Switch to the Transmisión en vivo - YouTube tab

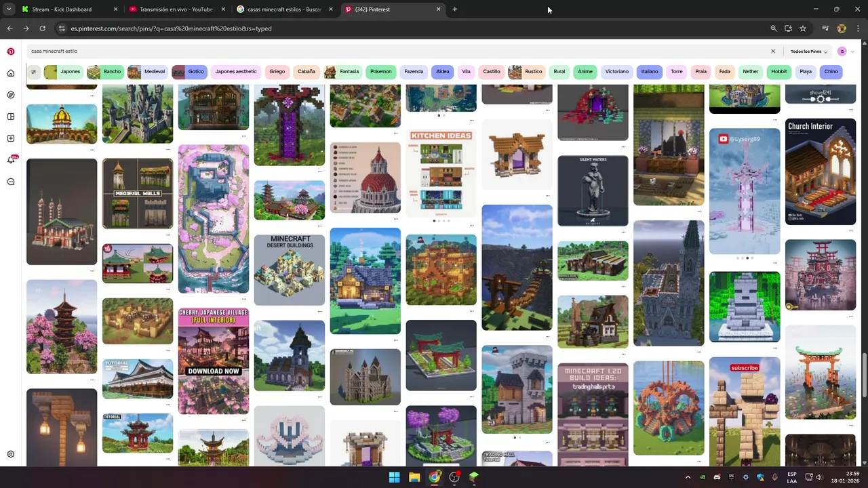(x=176, y=9)
